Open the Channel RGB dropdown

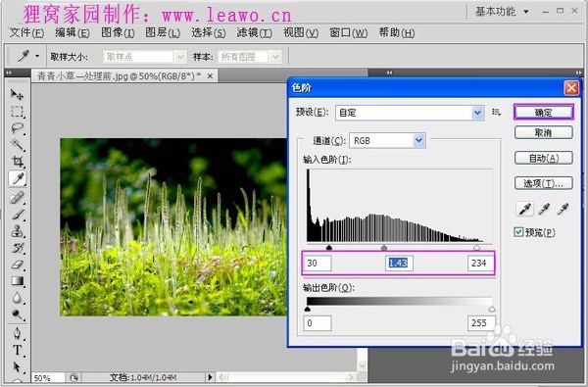pyautogui.click(x=387, y=141)
